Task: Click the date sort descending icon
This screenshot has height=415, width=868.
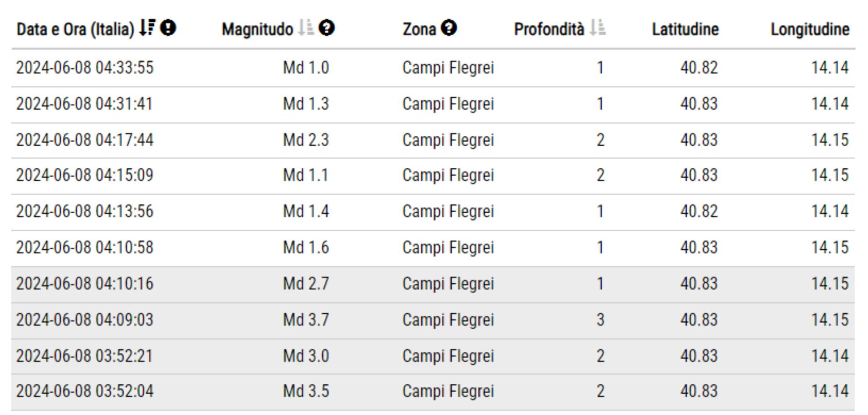Action: (x=147, y=28)
